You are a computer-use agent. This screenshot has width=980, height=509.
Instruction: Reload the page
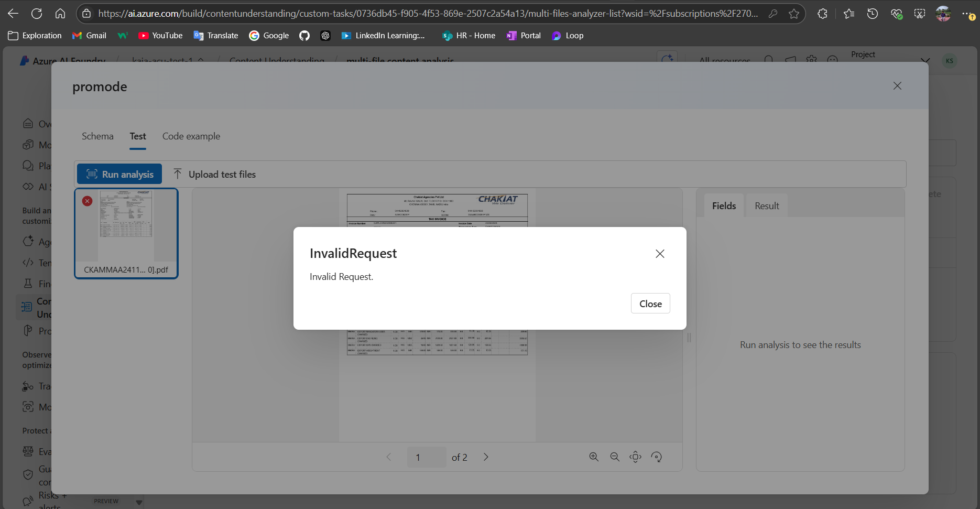tap(37, 14)
